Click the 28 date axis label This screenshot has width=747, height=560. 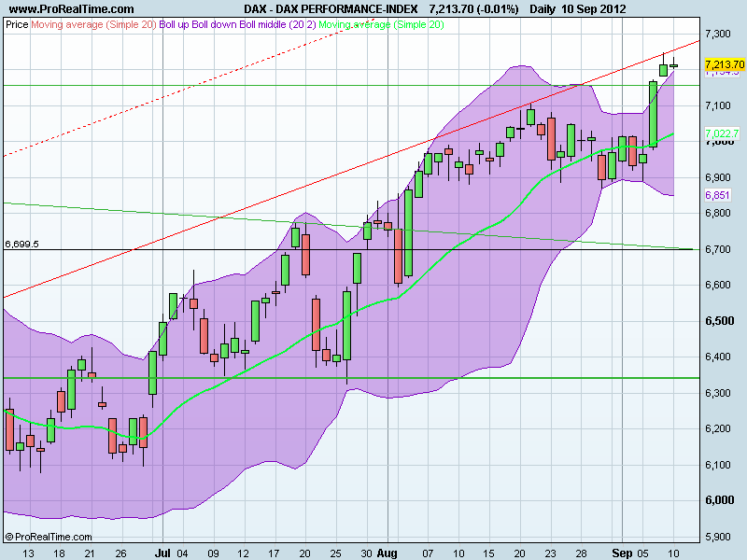tap(581, 553)
